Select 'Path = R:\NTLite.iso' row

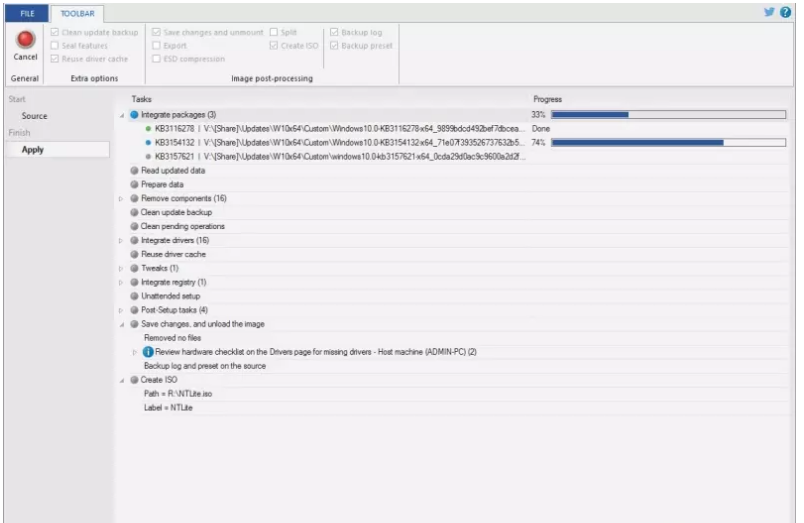coord(178,393)
